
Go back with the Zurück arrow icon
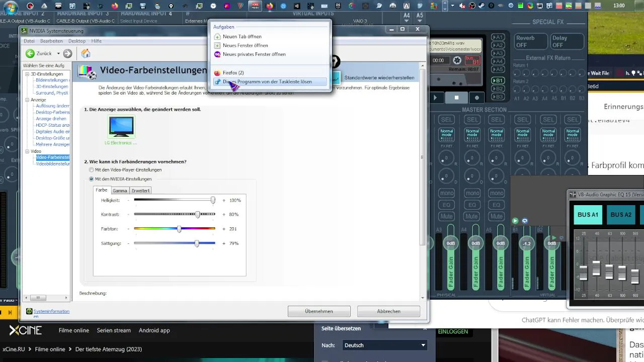[x=30, y=53]
